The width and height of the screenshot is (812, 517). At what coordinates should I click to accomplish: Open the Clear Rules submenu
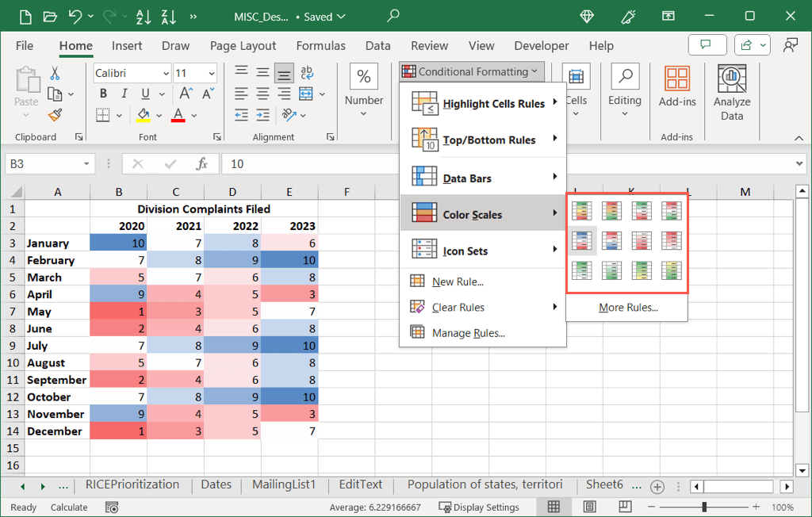click(483, 307)
